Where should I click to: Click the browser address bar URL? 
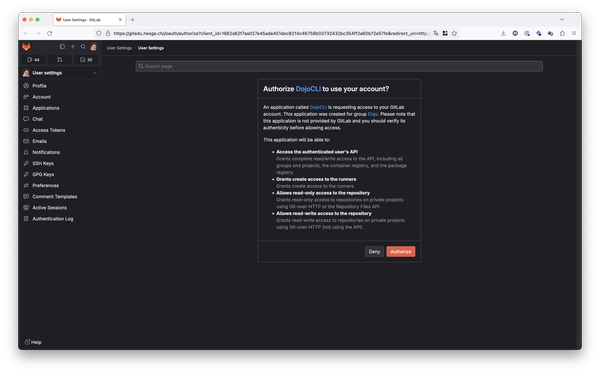270,33
